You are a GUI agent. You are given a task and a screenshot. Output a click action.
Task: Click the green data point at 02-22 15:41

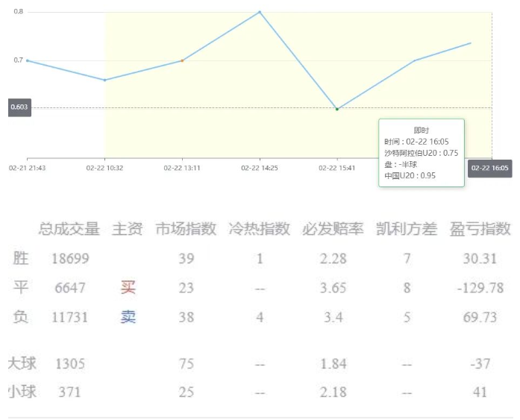click(x=337, y=109)
